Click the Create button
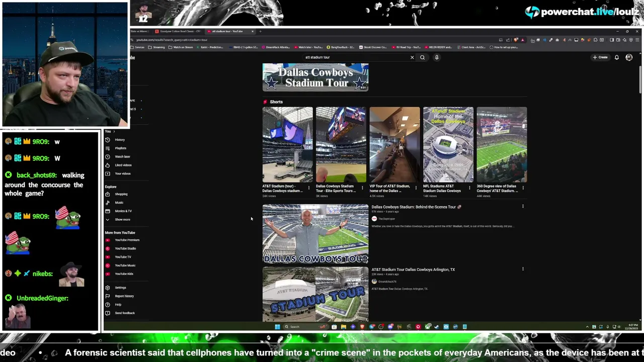644x362 pixels. [600, 57]
